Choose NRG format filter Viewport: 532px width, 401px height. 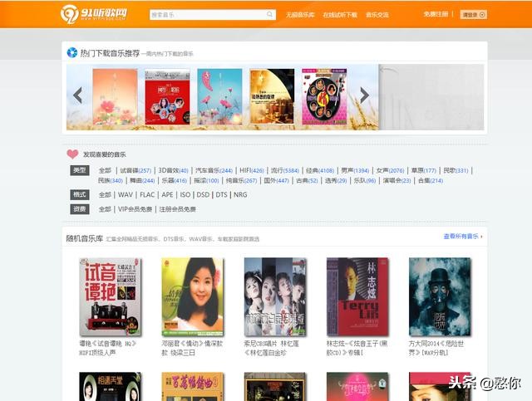point(240,195)
